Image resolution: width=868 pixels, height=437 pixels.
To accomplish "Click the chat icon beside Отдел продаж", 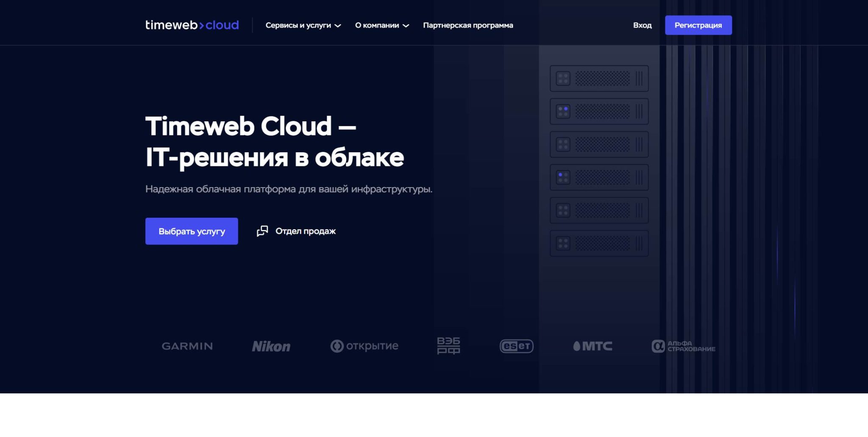I will point(262,231).
